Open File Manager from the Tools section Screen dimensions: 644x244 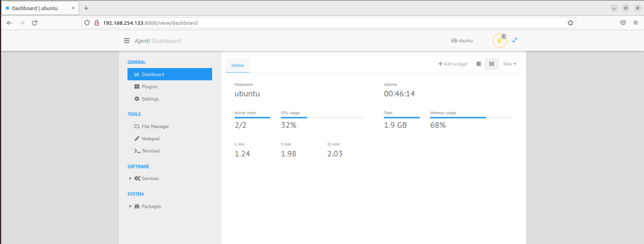point(154,126)
